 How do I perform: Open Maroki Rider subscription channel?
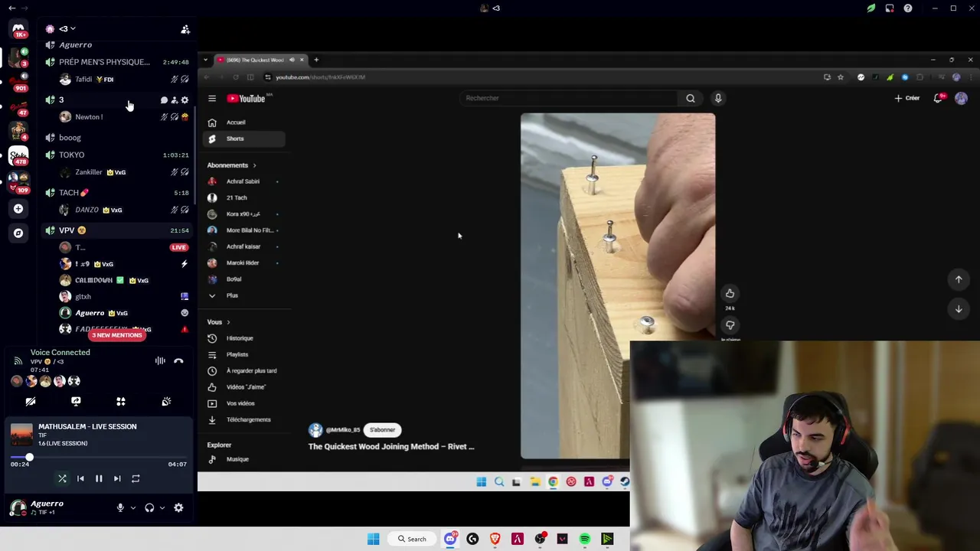click(x=244, y=262)
